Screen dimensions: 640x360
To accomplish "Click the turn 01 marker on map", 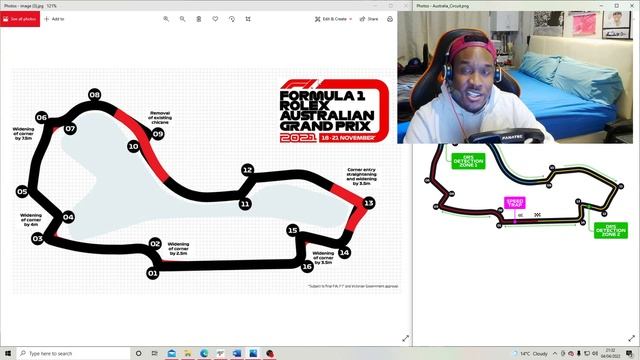I will pyautogui.click(x=152, y=273).
